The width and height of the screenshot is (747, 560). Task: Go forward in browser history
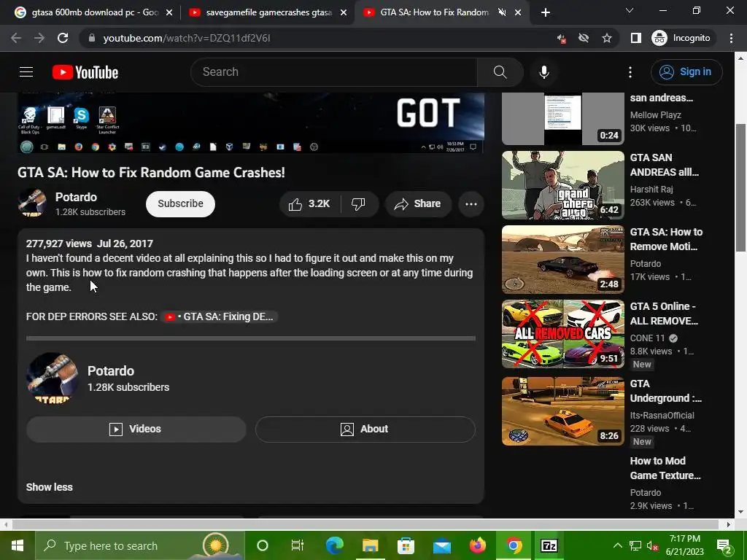39,38
